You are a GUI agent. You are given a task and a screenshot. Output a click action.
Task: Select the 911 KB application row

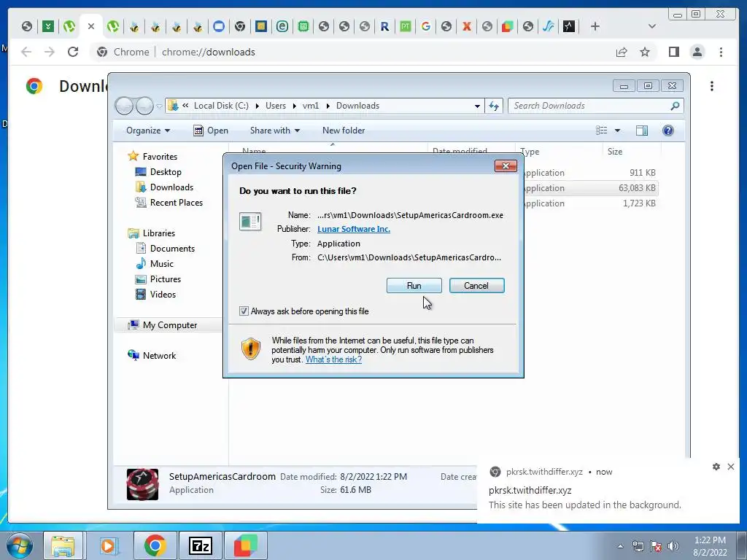coord(589,173)
